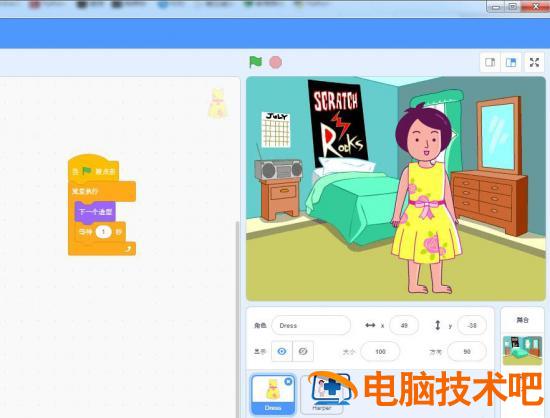Image resolution: width=550 pixels, height=418 pixels.
Task: Click the forever loop block
Action: coord(102,191)
